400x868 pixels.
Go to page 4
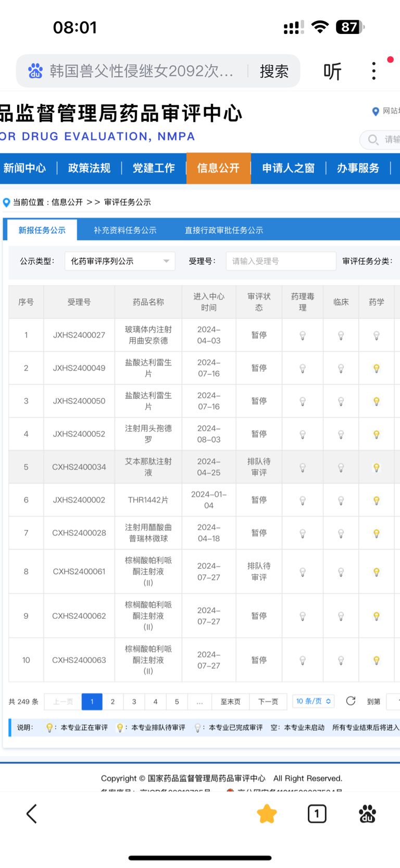tap(155, 702)
